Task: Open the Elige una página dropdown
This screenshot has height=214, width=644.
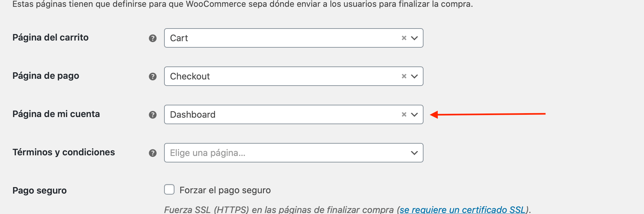Action: [x=294, y=153]
